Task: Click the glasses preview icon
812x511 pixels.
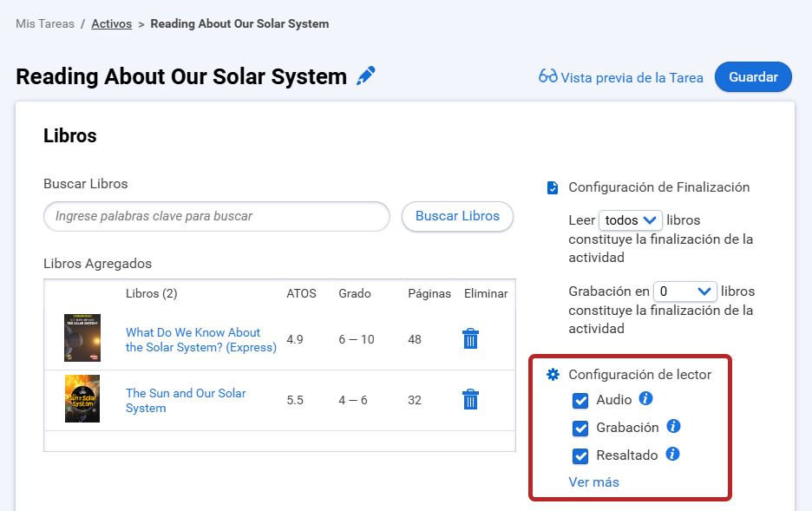Action: (548, 76)
